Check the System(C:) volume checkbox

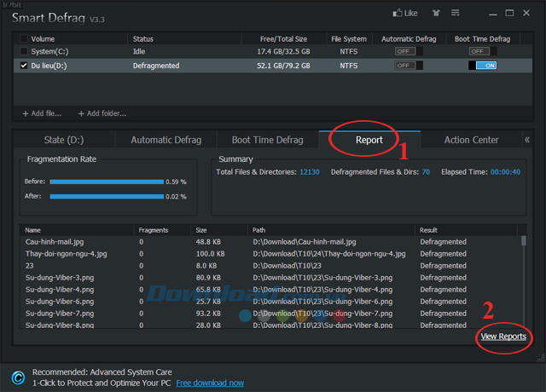23,52
